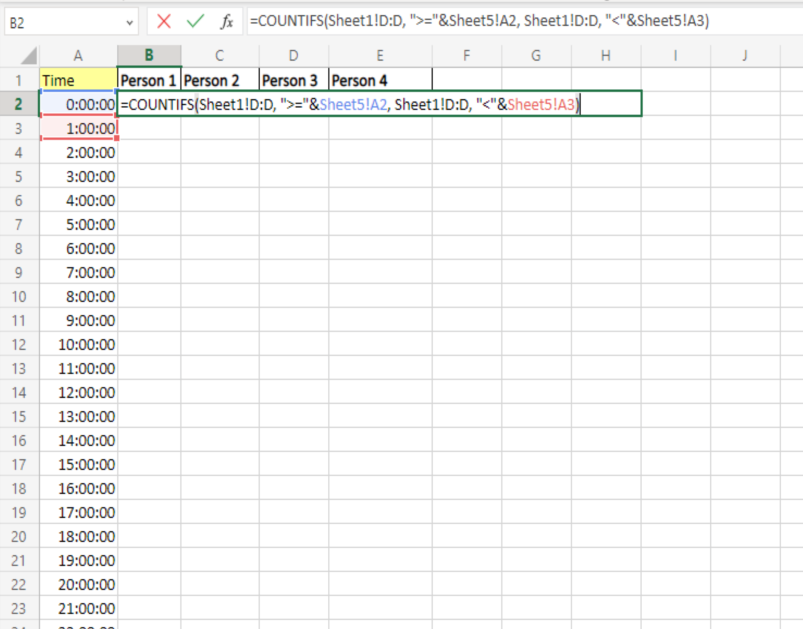Select the Person 2 header cell
This screenshot has width=803, height=629.
pos(218,80)
